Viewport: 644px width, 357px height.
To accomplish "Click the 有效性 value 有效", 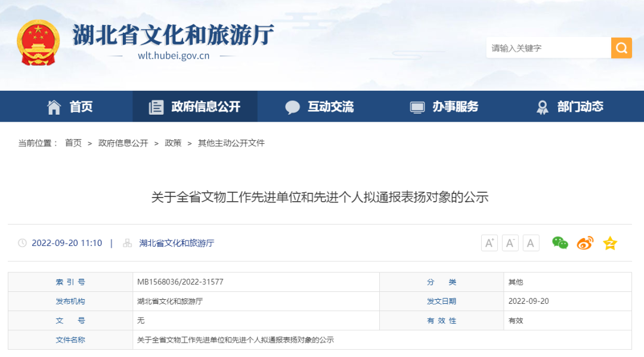I will pos(516,321).
